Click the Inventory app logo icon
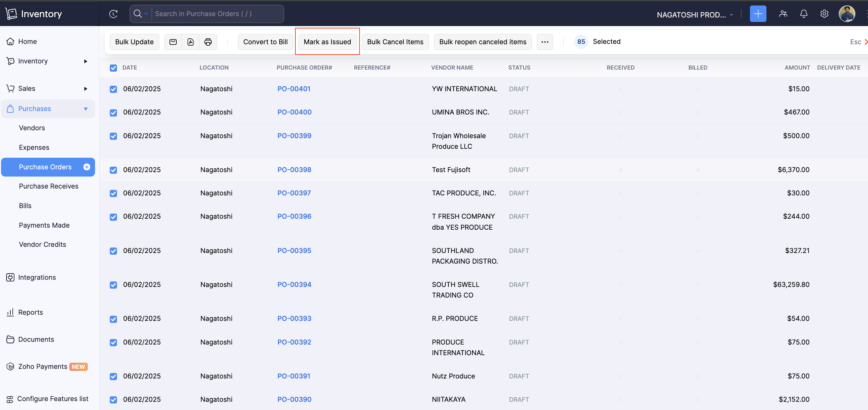The height and width of the screenshot is (410, 868). [11, 14]
